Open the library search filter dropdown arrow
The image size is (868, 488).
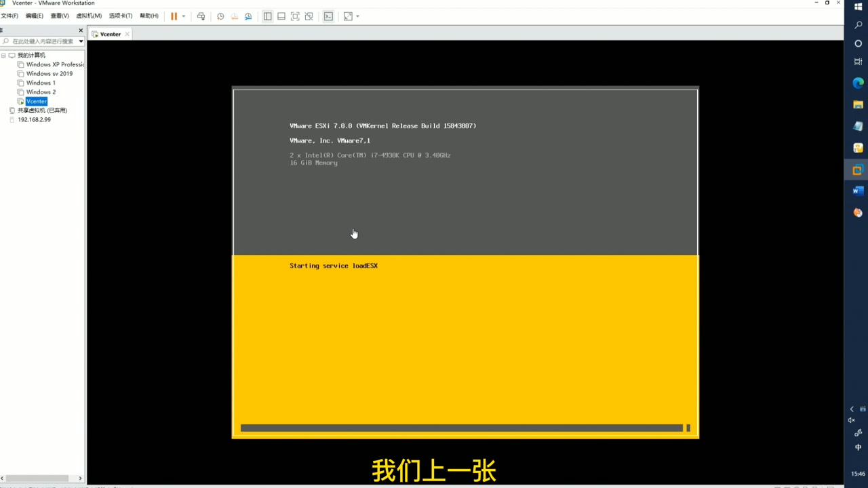point(81,41)
